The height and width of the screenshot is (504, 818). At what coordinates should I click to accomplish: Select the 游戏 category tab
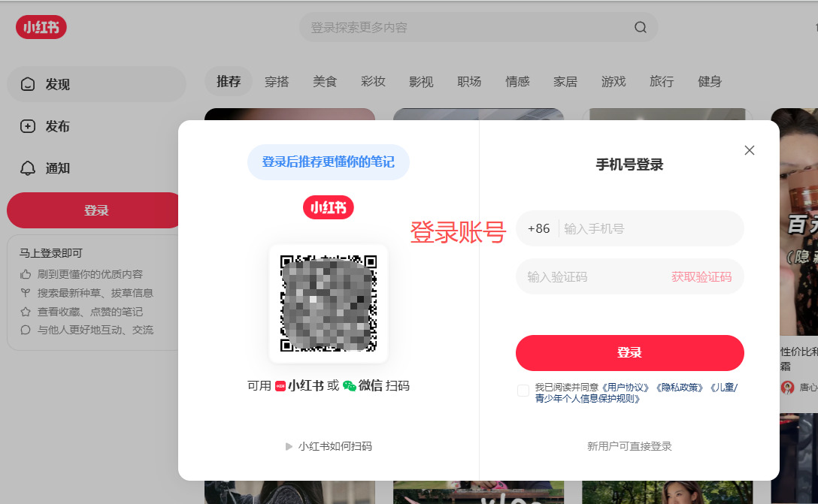(613, 81)
